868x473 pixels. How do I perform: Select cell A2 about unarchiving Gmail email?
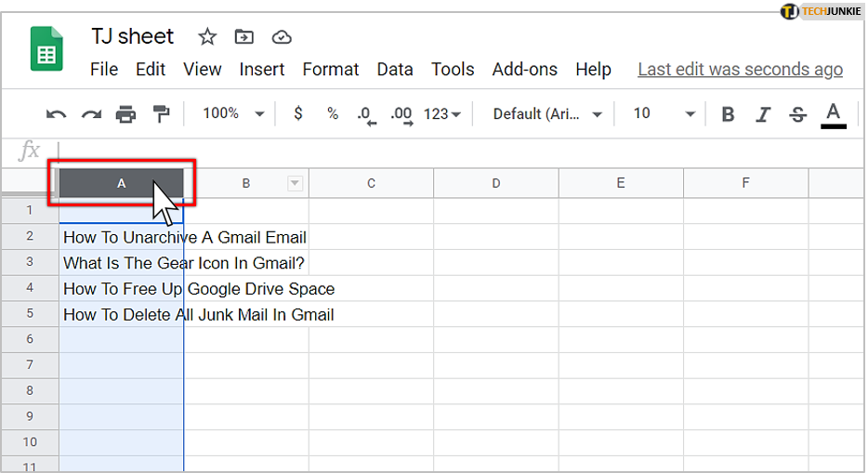(121, 237)
